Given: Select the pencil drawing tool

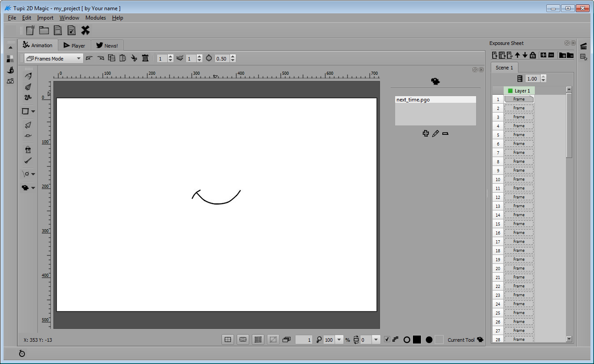Looking at the screenshot, I should click(28, 77).
